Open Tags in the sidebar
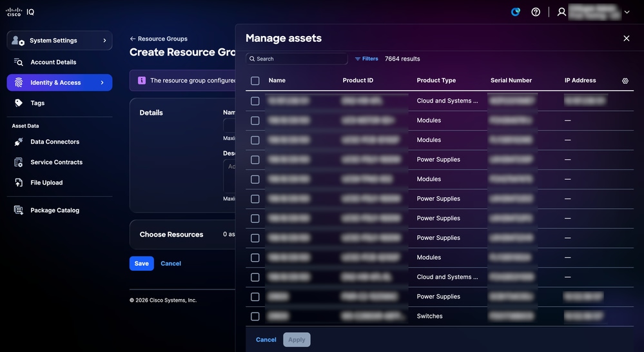This screenshot has width=644, height=352. click(x=37, y=103)
